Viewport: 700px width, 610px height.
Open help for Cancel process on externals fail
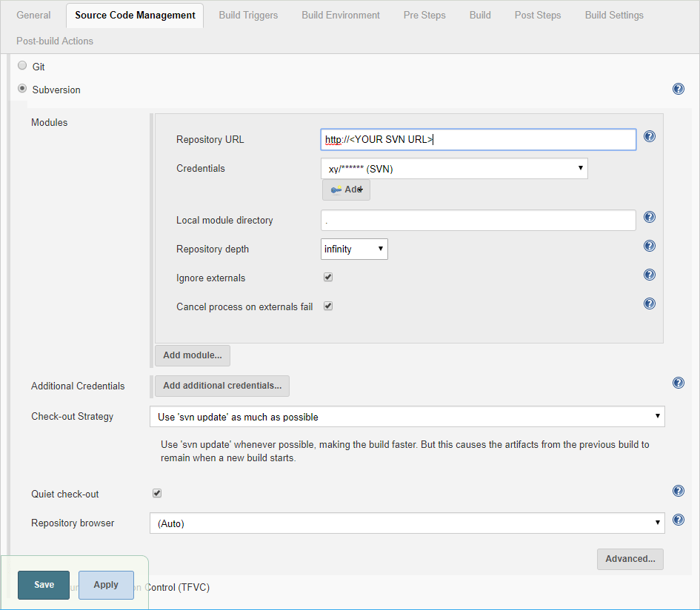pos(650,304)
